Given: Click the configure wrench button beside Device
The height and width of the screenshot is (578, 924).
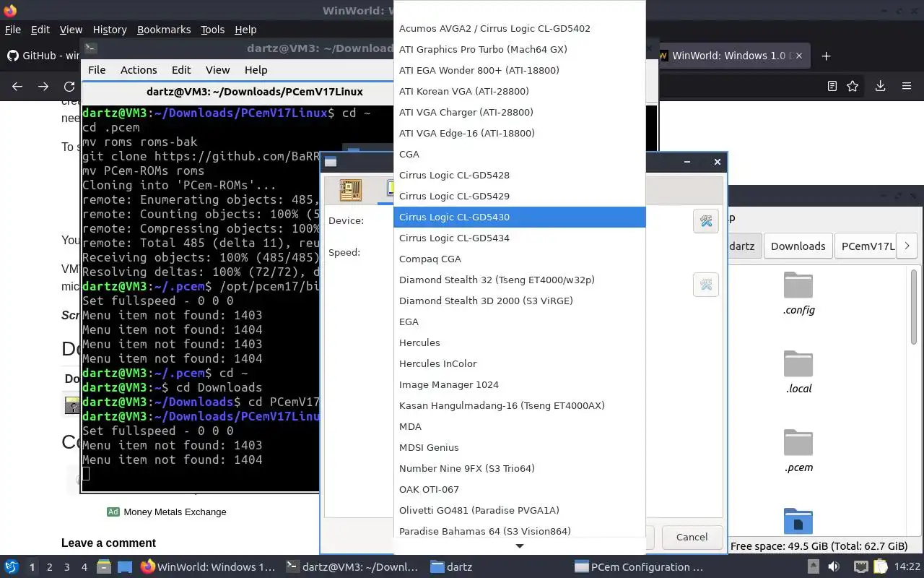Looking at the screenshot, I should pos(706,221).
